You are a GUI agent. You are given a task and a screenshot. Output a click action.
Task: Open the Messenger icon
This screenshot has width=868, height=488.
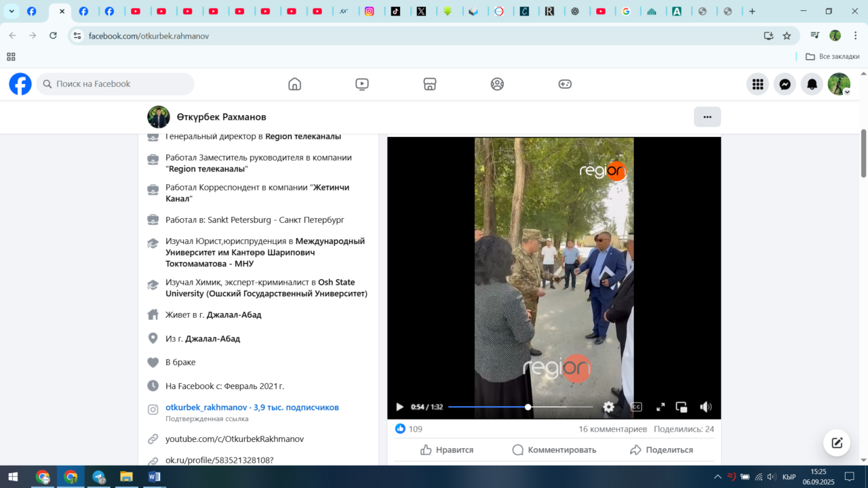785,84
